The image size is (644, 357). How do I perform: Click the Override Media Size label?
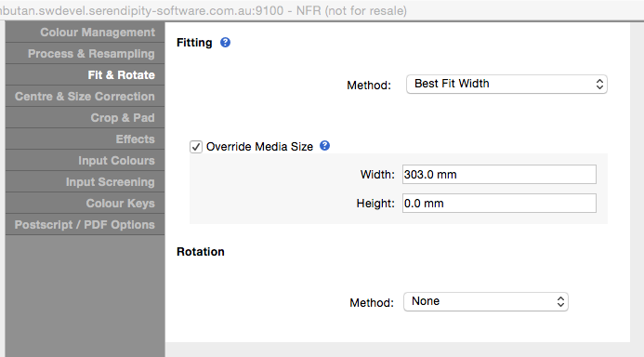pyautogui.click(x=259, y=147)
